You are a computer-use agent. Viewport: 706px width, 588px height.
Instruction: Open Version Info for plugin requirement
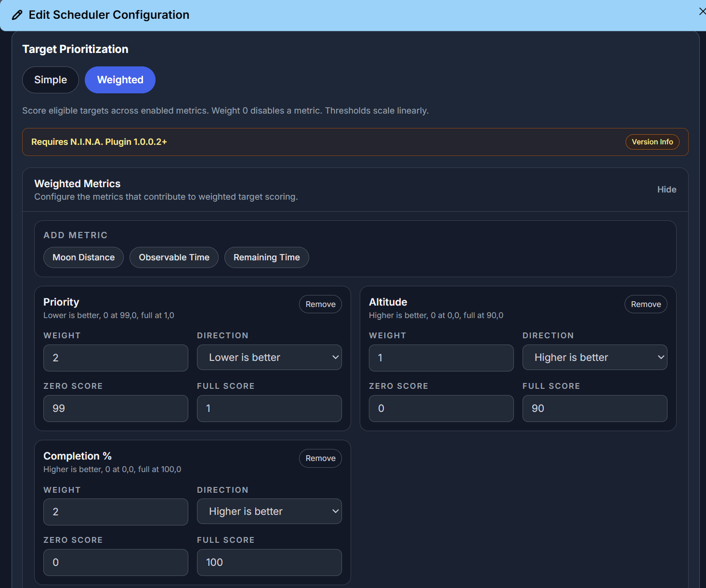pyautogui.click(x=652, y=142)
